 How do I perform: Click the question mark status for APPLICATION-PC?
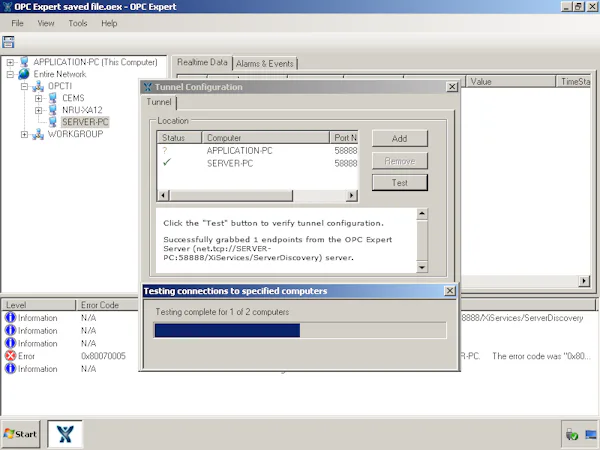[x=165, y=151]
